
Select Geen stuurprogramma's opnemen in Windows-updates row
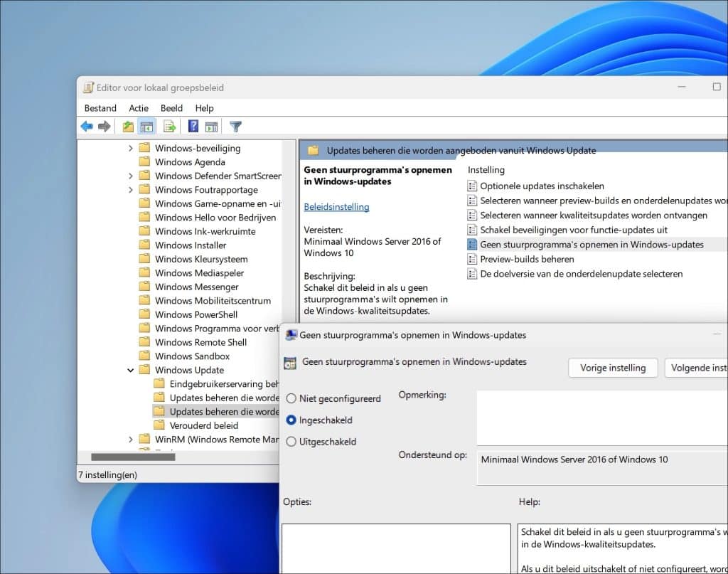(597, 244)
